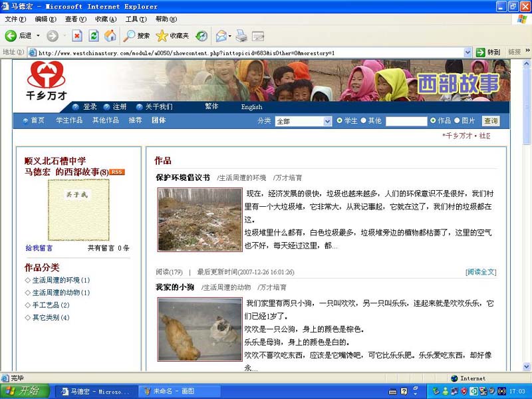The image size is (532, 399).
Task: Select the 学生 radio button
Action: [339, 120]
